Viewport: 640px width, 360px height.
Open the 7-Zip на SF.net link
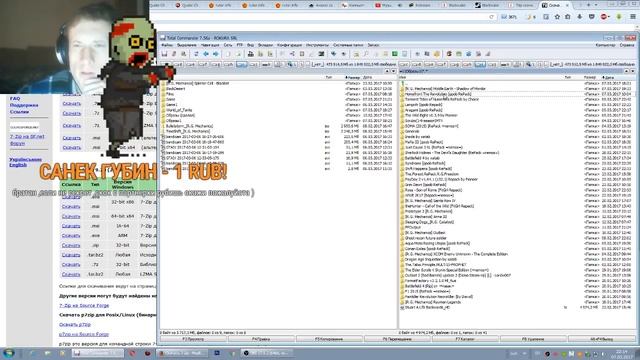(27, 137)
